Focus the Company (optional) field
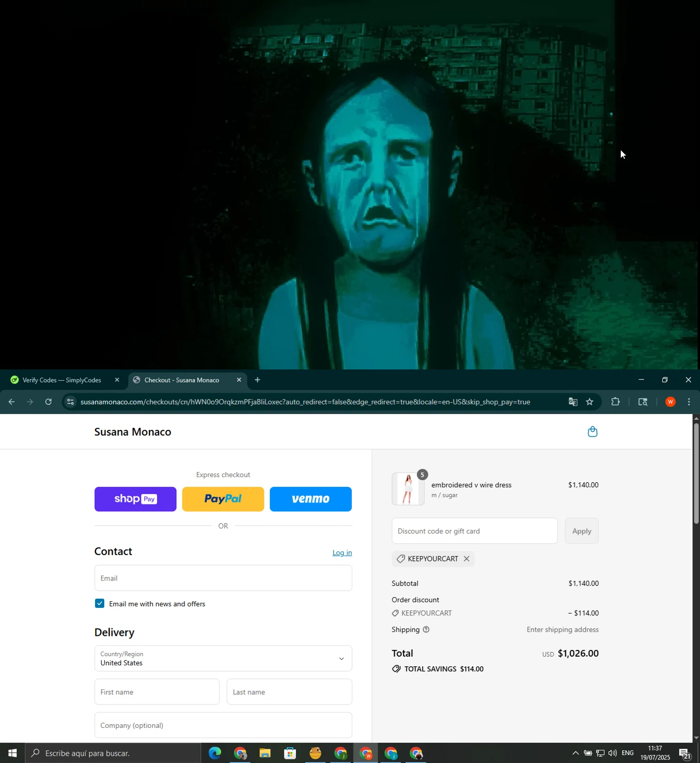This screenshot has width=700, height=763. 223,725
